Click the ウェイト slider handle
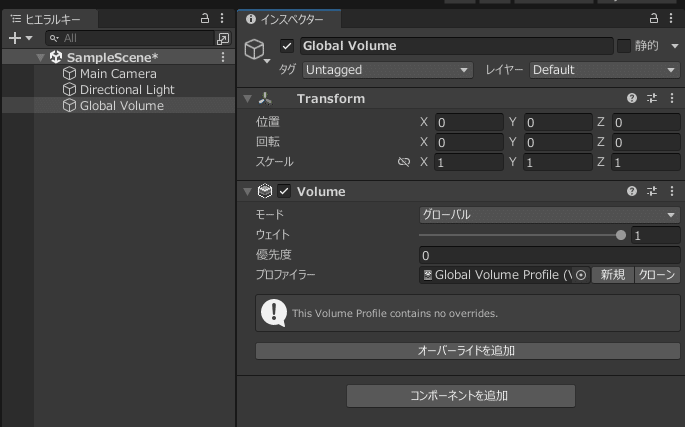Viewport: 685px width, 427px height. tap(621, 235)
